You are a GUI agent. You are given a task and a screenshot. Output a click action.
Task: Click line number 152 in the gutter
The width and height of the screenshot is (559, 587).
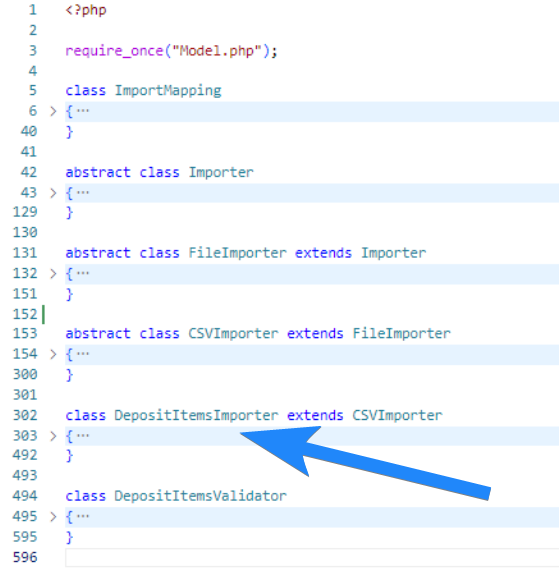click(25, 314)
